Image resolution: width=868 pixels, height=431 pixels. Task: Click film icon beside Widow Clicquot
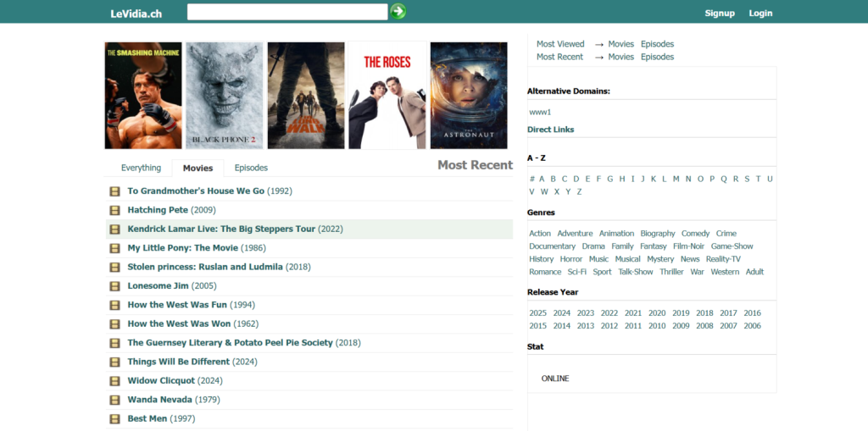pos(114,381)
